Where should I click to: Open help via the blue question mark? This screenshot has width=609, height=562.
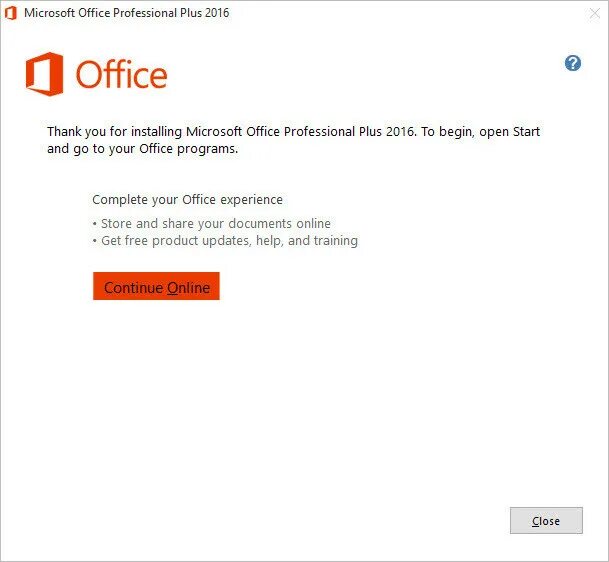pyautogui.click(x=573, y=63)
